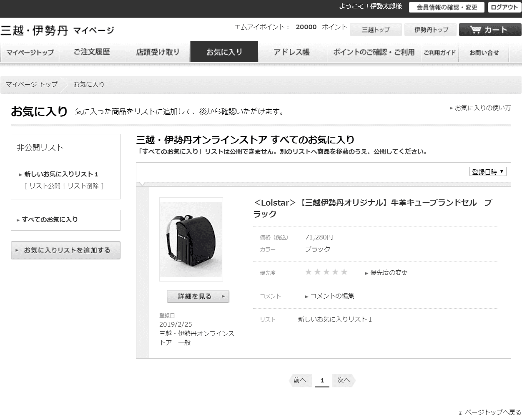Open 店頭受け取り tab

coord(158,52)
